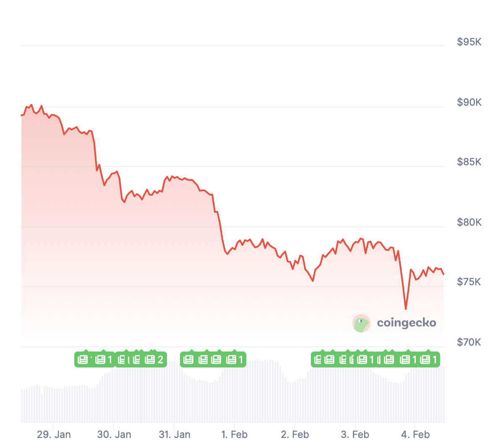
Task: Click the $95K price axis label
Action: [469, 42]
